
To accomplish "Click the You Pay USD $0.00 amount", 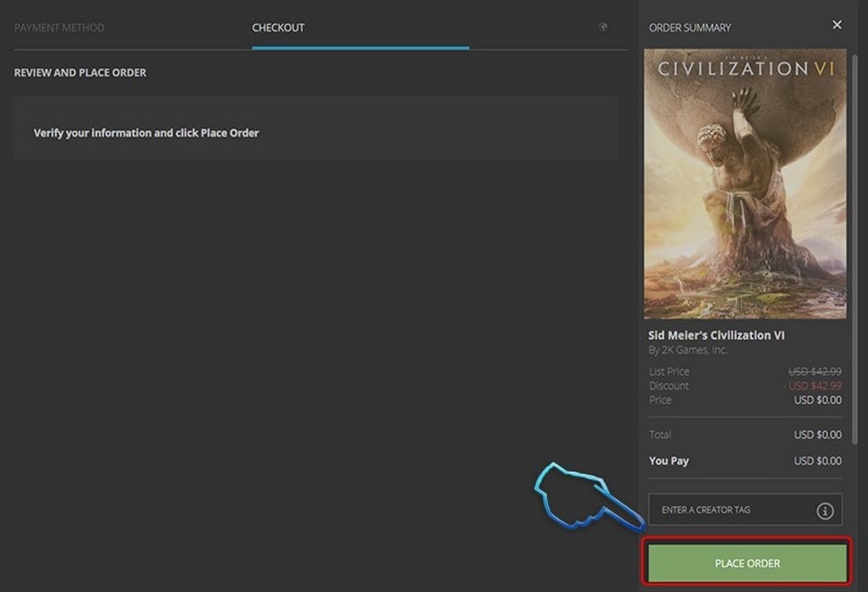I will [x=817, y=460].
